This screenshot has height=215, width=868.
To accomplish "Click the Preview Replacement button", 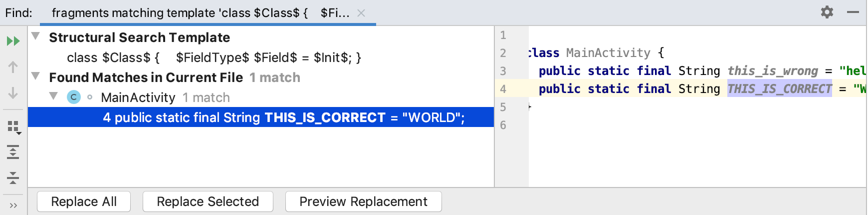I will (363, 201).
